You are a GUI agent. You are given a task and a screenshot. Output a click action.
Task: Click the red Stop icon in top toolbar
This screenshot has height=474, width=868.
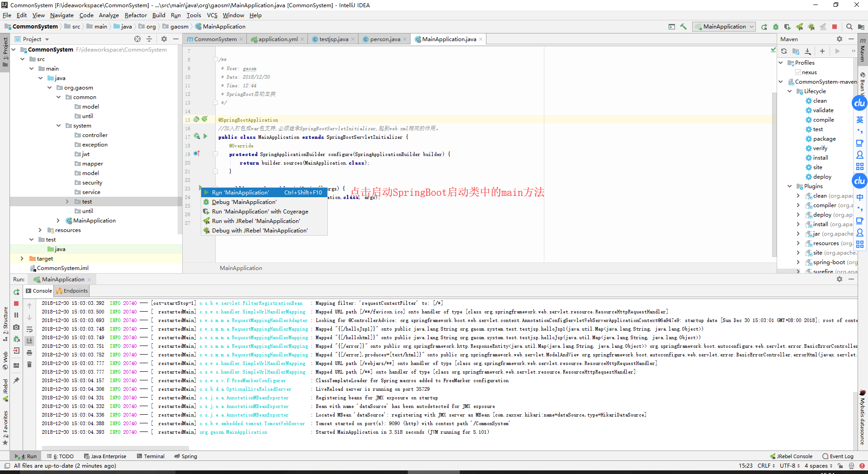pos(835,27)
